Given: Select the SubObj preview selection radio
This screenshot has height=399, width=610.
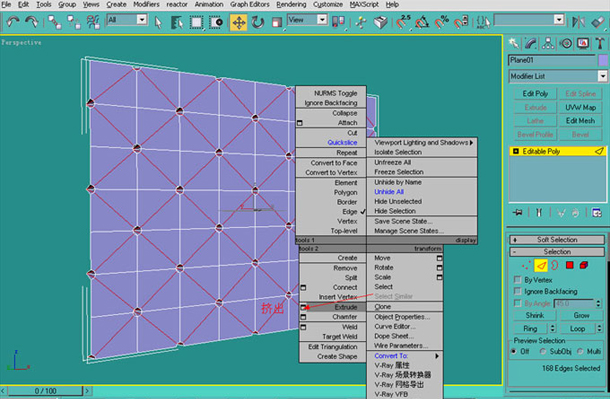Looking at the screenshot, I should pyautogui.click(x=543, y=351).
